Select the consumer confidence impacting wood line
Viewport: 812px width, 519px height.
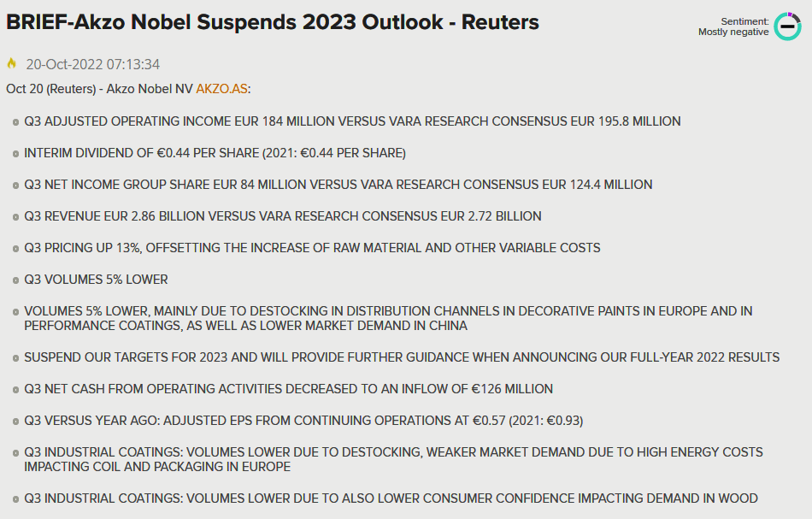[391, 498]
